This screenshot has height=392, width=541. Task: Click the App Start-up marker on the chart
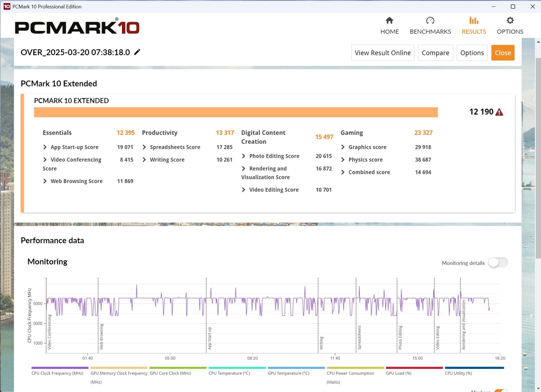coord(210,338)
